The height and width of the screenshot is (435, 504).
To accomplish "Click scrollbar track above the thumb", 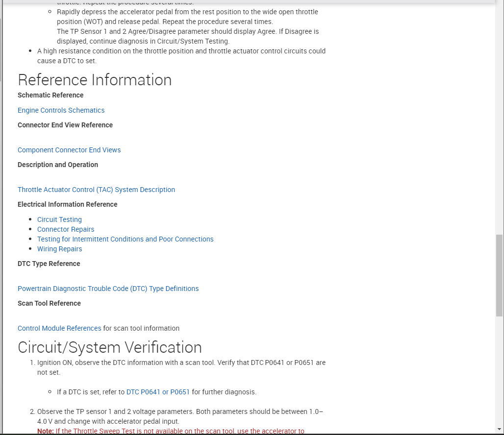I will (499, 122).
